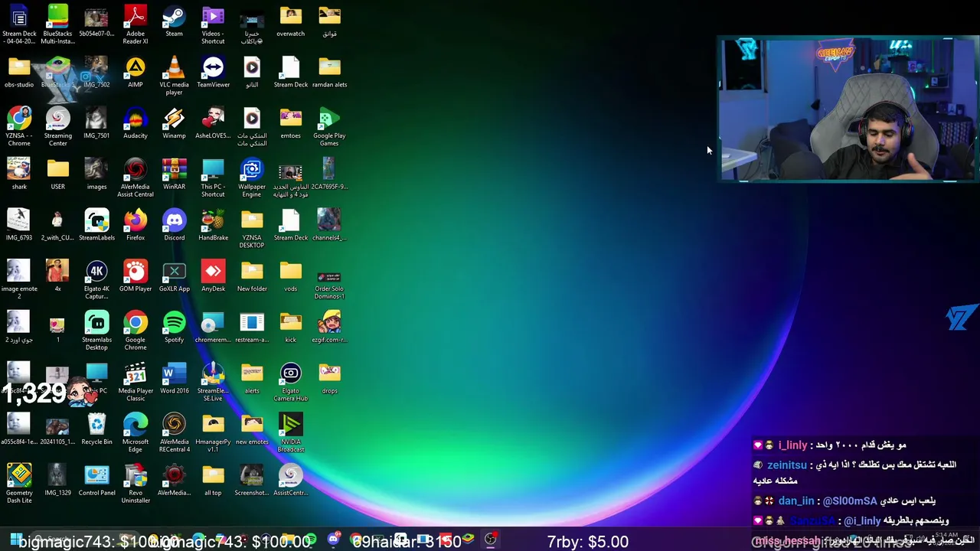Open the Google Chrome desktop icon

click(x=136, y=331)
